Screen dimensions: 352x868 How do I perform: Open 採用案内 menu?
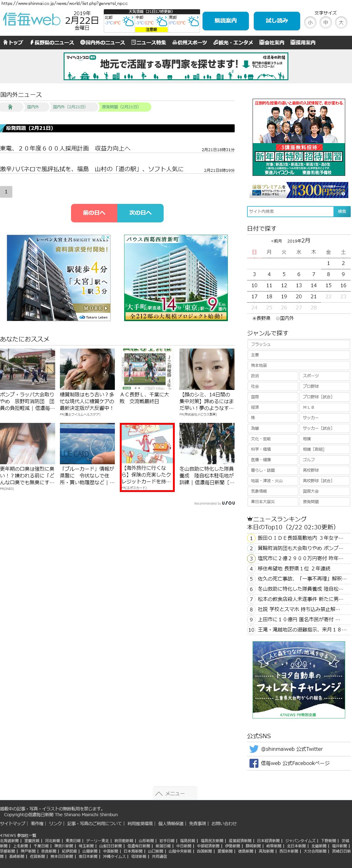(x=303, y=43)
